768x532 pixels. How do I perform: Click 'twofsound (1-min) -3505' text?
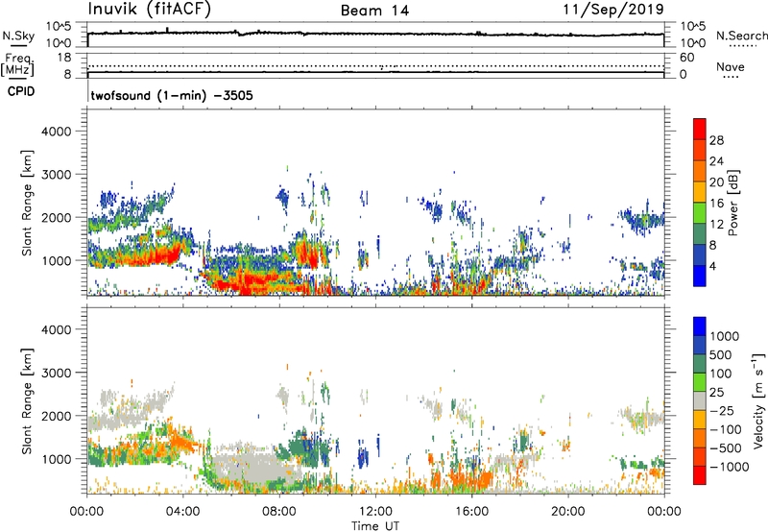(x=172, y=95)
